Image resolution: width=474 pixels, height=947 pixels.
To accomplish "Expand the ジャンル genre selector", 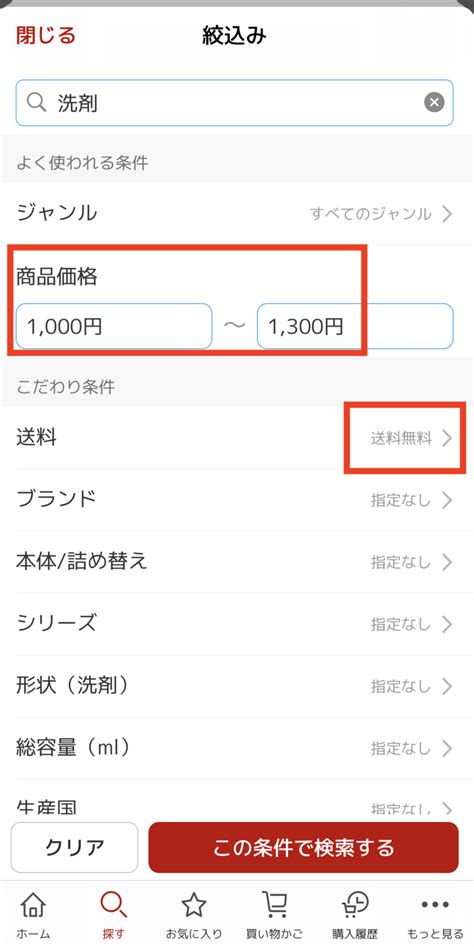I will click(235, 213).
